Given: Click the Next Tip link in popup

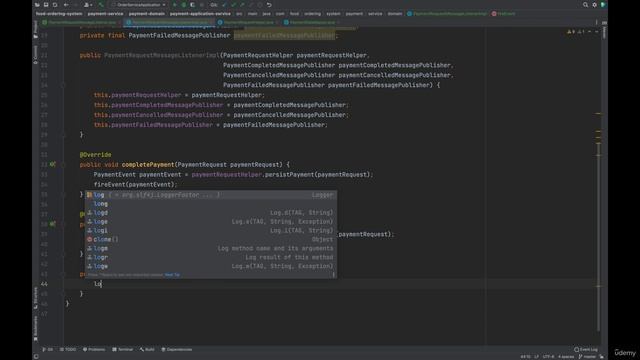Looking at the screenshot, I should click(172, 275).
